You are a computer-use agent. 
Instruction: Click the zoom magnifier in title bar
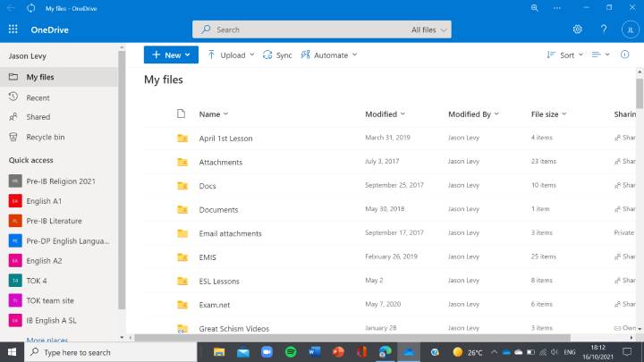click(x=534, y=8)
